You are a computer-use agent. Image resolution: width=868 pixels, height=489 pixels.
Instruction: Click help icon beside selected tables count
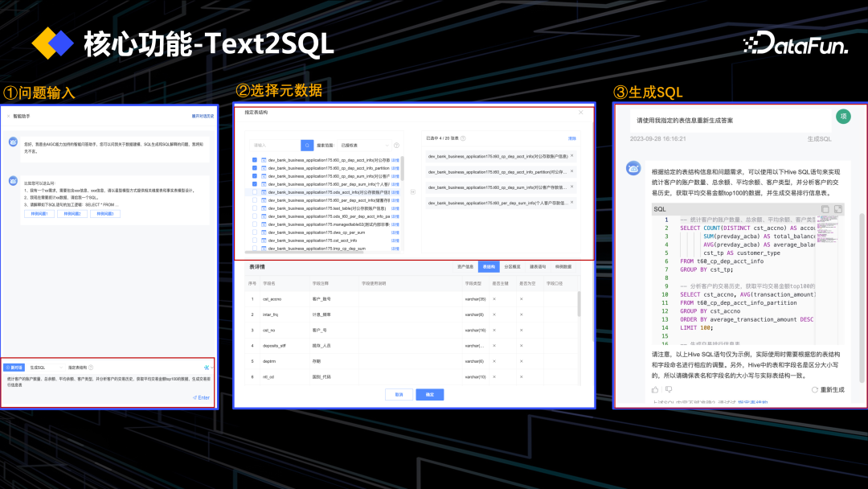pyautogui.click(x=464, y=138)
